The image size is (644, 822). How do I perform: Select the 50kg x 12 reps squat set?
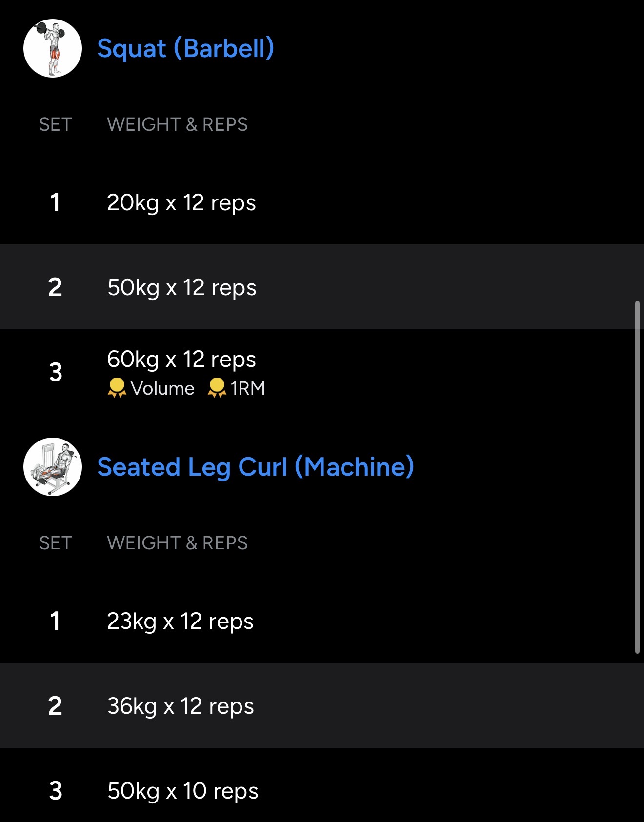tap(181, 287)
